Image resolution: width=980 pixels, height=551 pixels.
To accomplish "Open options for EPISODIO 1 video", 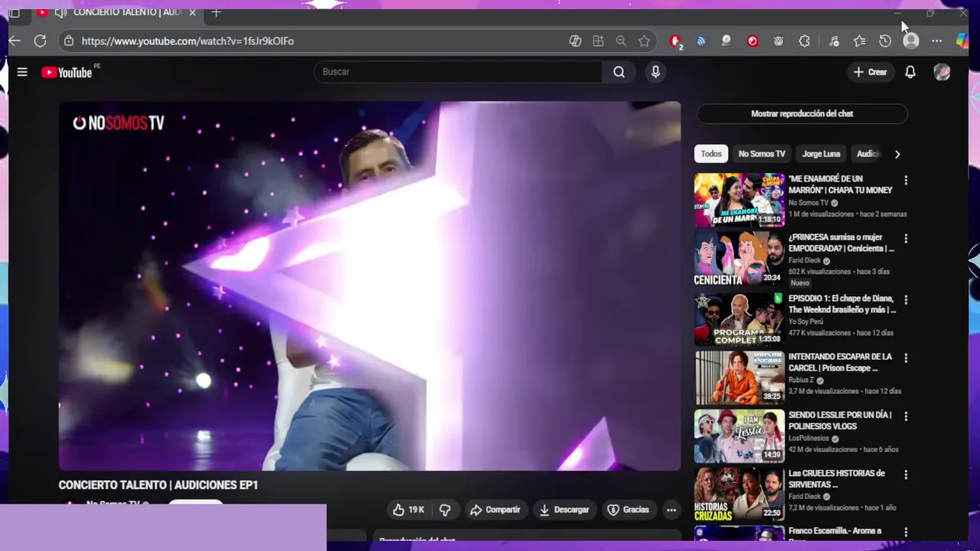I will [906, 300].
